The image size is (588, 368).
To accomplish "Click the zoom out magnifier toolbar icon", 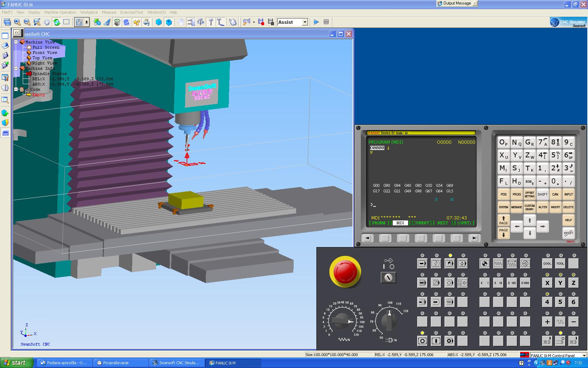I will tap(27, 22).
